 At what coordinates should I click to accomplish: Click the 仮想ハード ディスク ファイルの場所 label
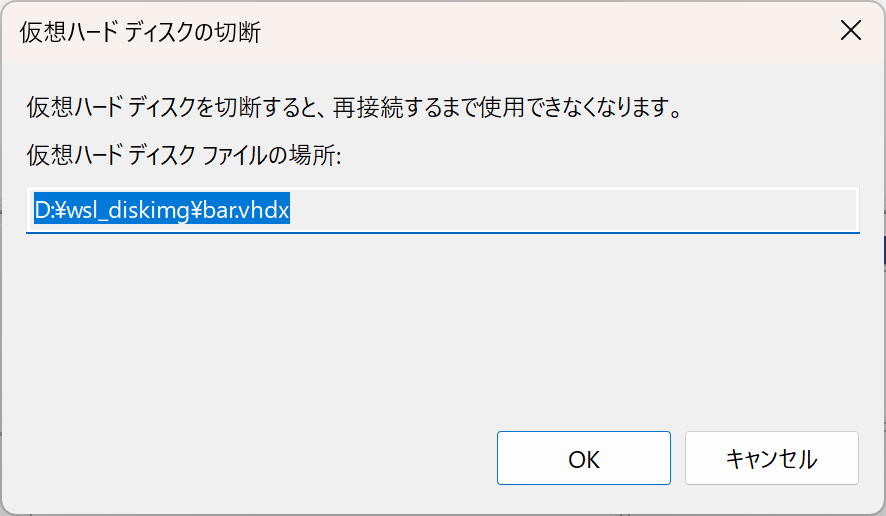pyautogui.click(x=184, y=156)
